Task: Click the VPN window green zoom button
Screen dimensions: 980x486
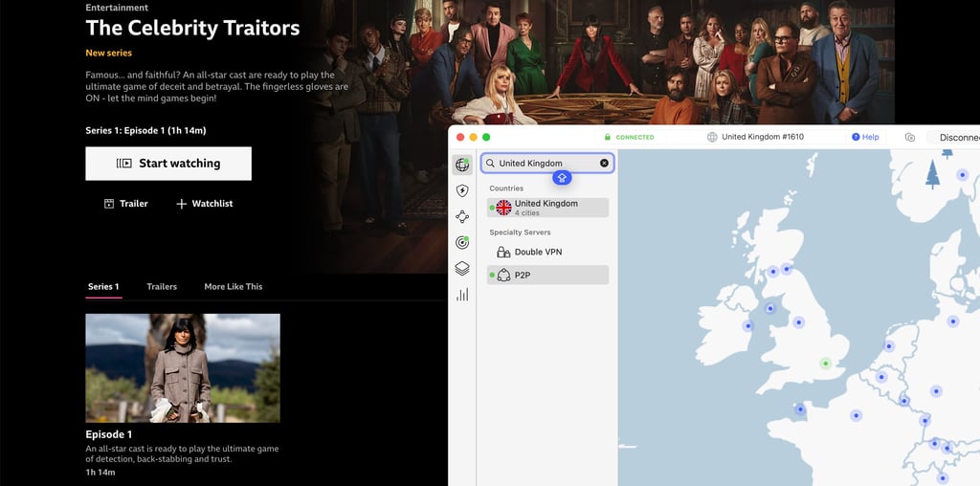Action: pyautogui.click(x=486, y=137)
